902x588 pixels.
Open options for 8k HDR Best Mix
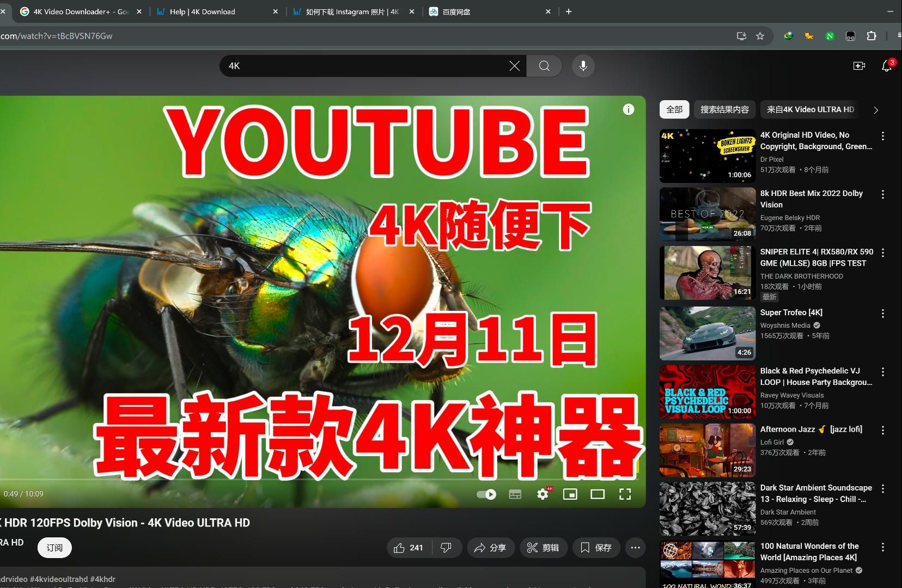click(883, 194)
